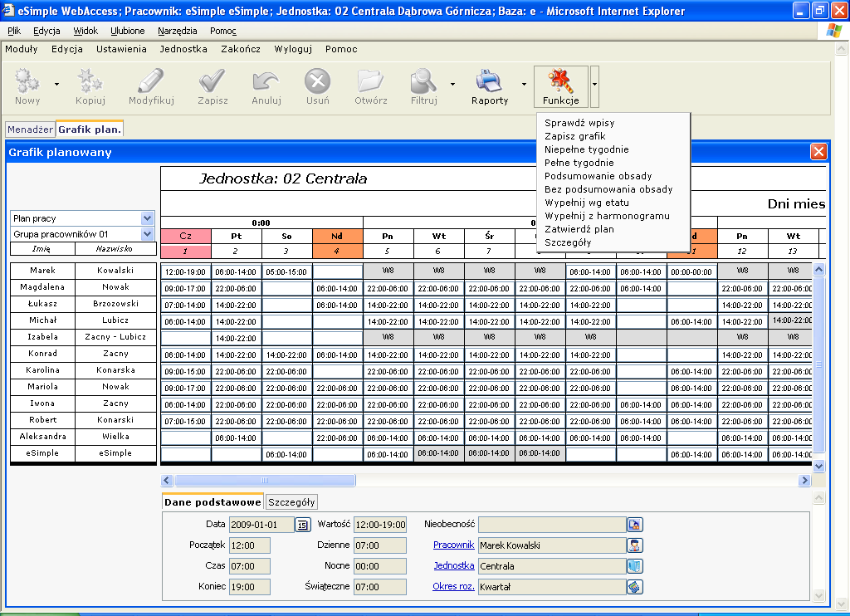Expand the Raporty dropdown arrow
Screen dimensions: 850x616
click(525, 84)
